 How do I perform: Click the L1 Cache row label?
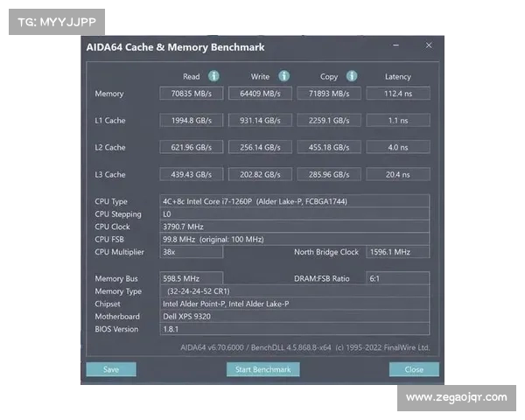(x=110, y=120)
